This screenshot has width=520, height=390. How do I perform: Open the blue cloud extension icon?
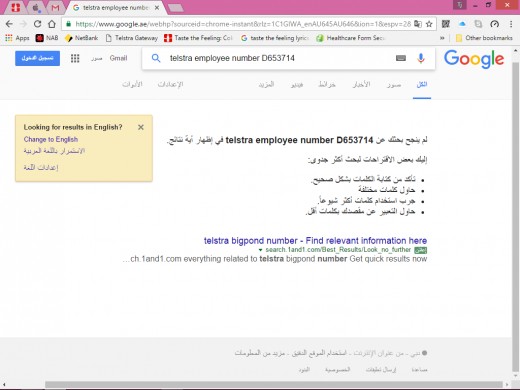pos(462,24)
